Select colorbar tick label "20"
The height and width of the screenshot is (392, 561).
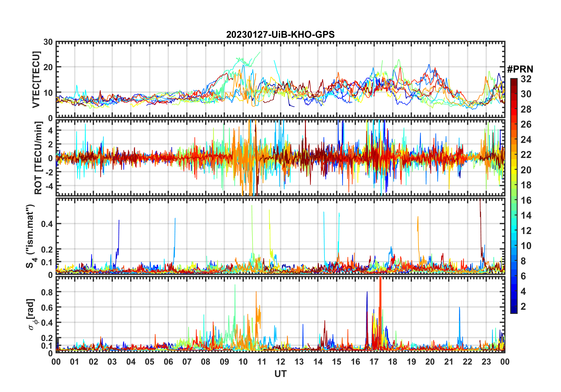tap(526, 170)
